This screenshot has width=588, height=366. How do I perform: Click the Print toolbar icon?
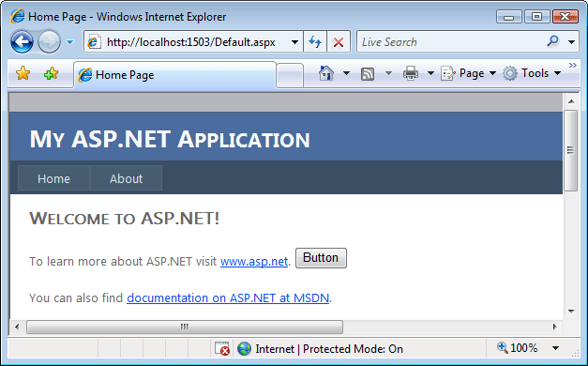[x=411, y=73]
